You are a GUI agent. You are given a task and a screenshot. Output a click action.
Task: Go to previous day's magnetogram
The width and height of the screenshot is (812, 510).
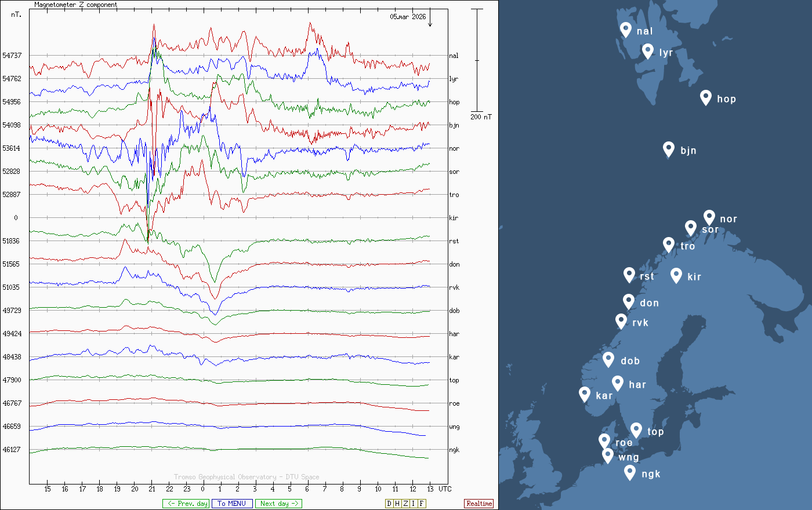click(x=186, y=504)
